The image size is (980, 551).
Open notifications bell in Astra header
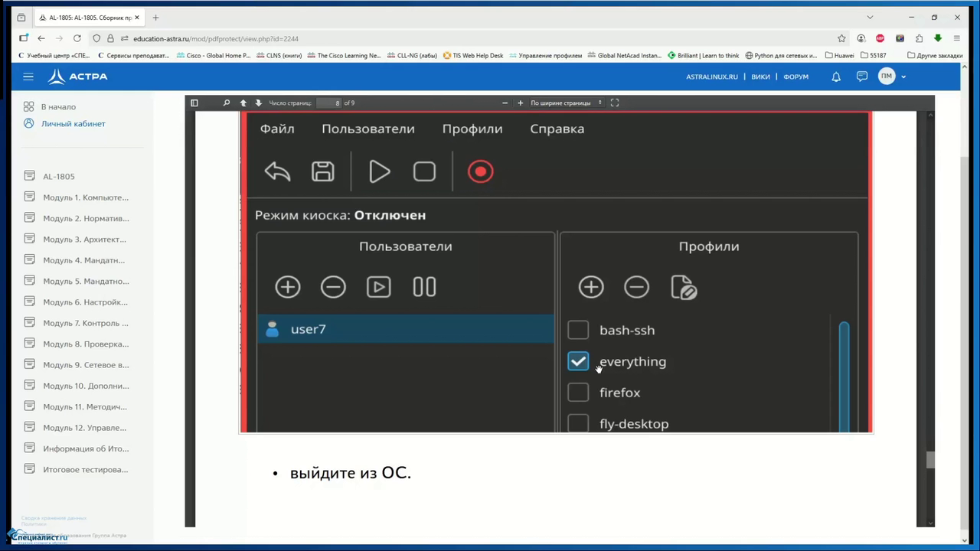click(x=836, y=77)
